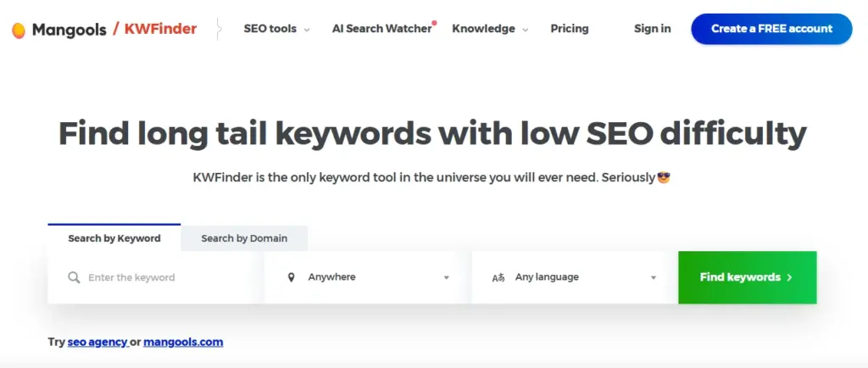The image size is (868, 368).
Task: Expand the Knowledge dropdown menu
Action: coord(490,29)
